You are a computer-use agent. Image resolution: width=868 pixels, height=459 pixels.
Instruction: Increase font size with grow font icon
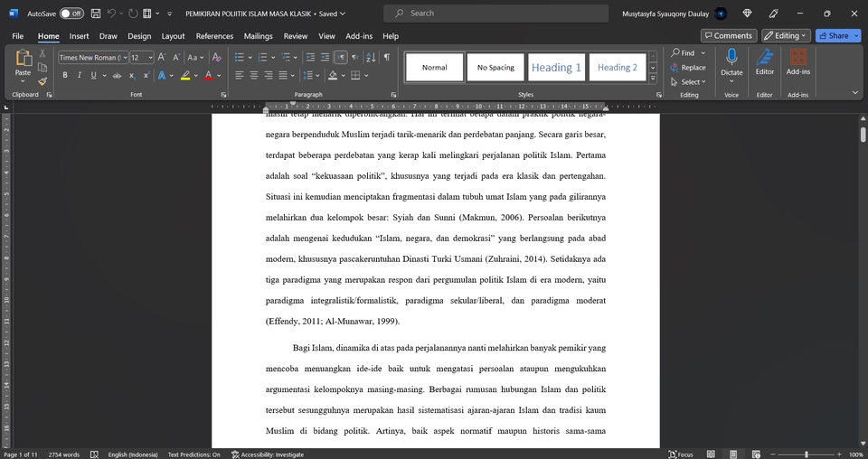(x=162, y=57)
